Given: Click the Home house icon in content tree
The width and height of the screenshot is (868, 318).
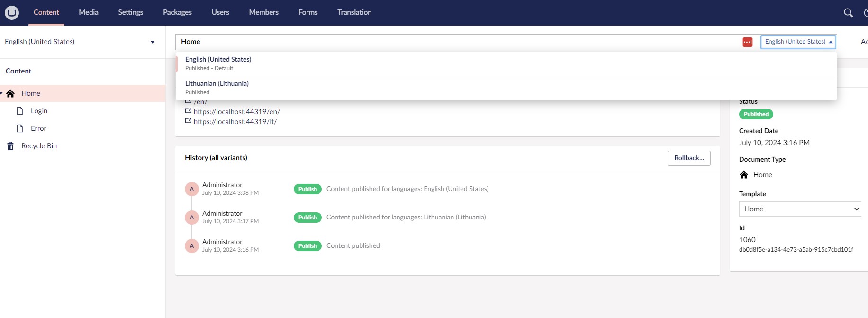Looking at the screenshot, I should click(x=10, y=93).
